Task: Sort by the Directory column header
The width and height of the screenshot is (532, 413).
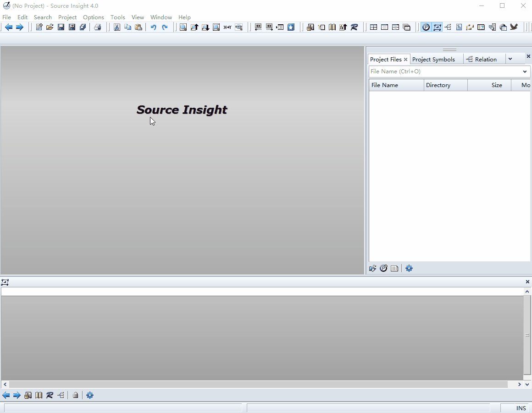Action: [445, 85]
